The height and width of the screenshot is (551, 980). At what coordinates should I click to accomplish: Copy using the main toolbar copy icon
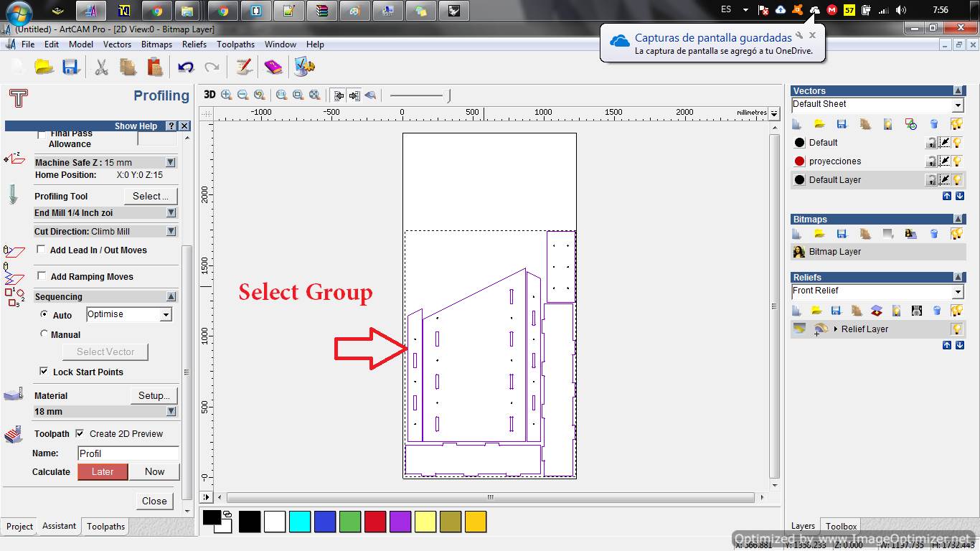(128, 67)
